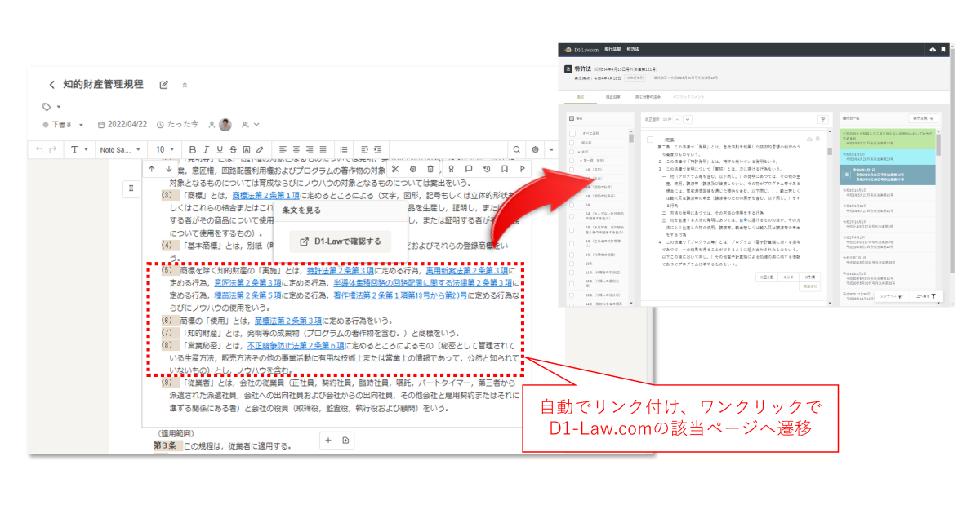The width and height of the screenshot is (980, 514).
Task: Align text right
Action: coord(310,150)
